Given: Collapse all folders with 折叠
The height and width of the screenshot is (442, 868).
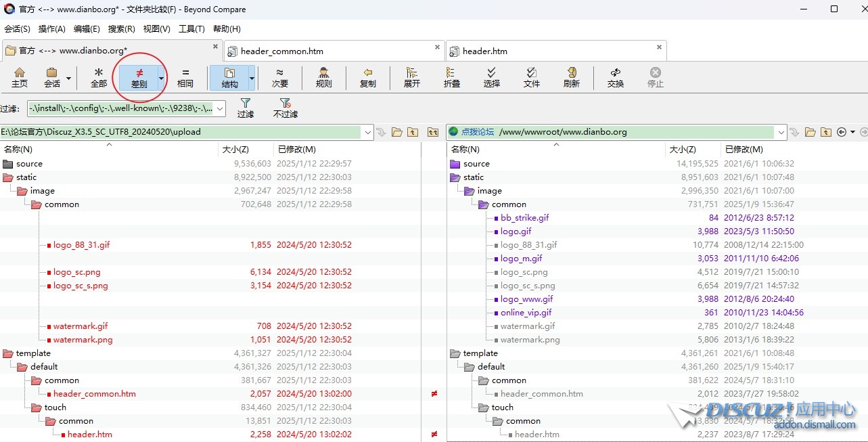Looking at the screenshot, I should pyautogui.click(x=452, y=77).
